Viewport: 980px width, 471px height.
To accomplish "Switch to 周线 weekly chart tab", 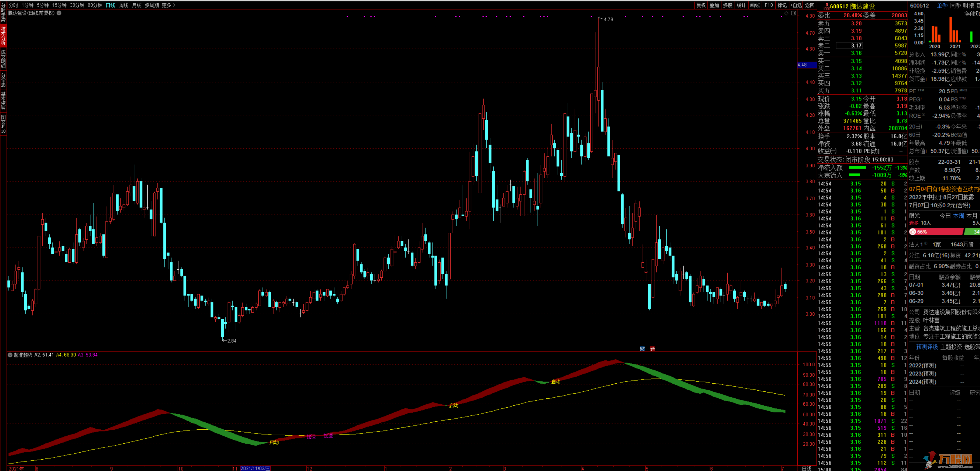I will click(124, 5).
